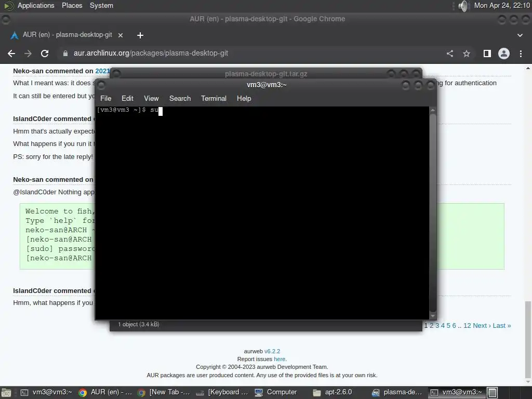Click terminal scrollbar up arrow

point(433,110)
